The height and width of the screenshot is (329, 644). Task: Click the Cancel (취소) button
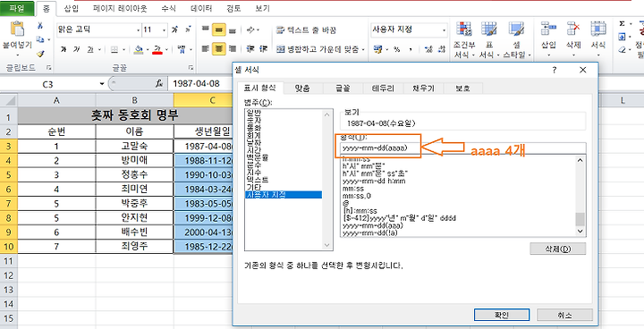click(564, 315)
